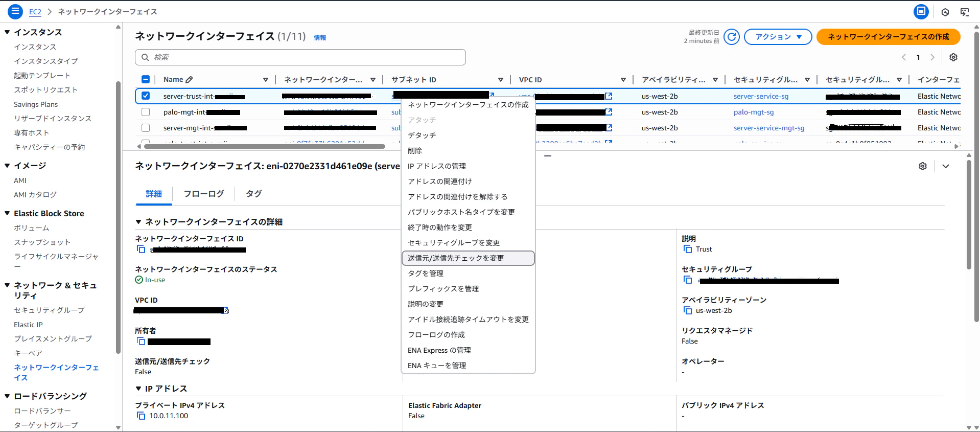980x432 pixels.
Task: Click the refresh table icon
Action: (x=732, y=37)
